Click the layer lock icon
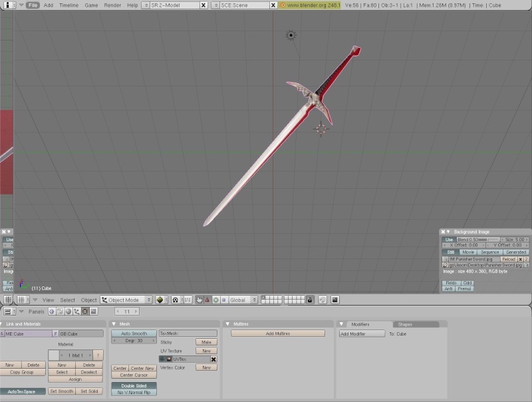 (x=310, y=300)
